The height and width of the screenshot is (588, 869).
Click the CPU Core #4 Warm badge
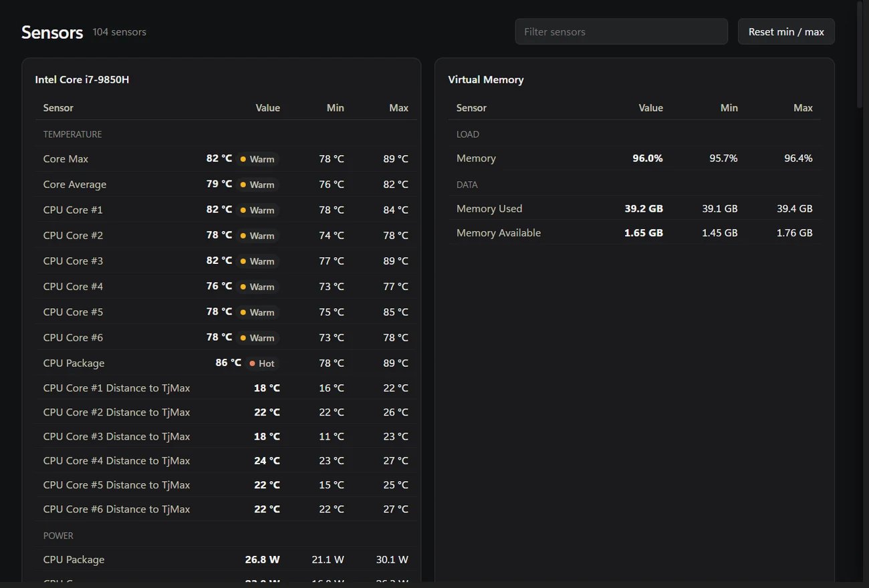[257, 287]
